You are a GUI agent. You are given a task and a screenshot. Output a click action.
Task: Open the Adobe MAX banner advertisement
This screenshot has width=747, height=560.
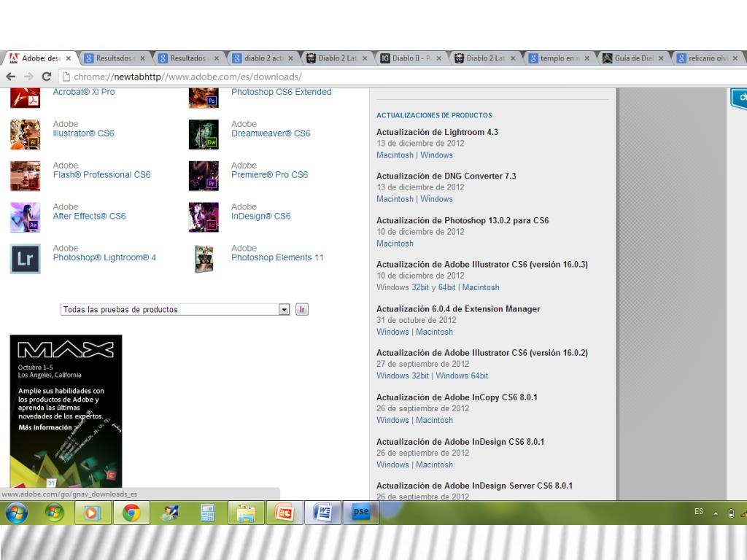[x=66, y=411]
